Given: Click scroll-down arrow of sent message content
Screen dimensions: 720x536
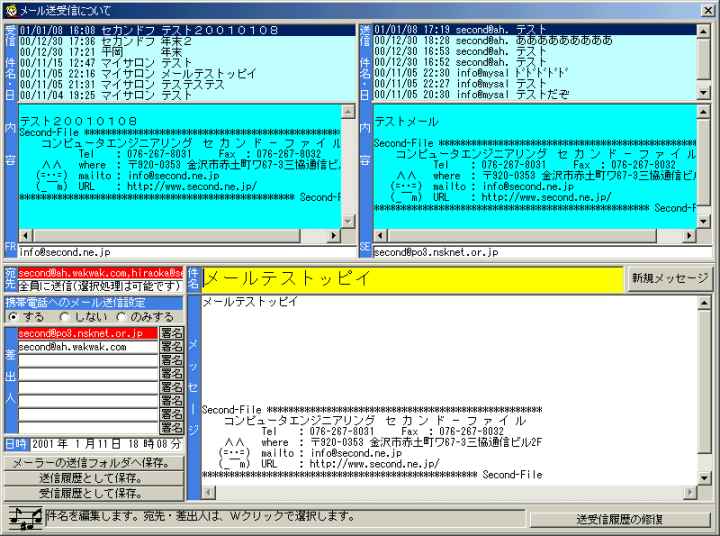Looking at the screenshot, I should [704, 222].
